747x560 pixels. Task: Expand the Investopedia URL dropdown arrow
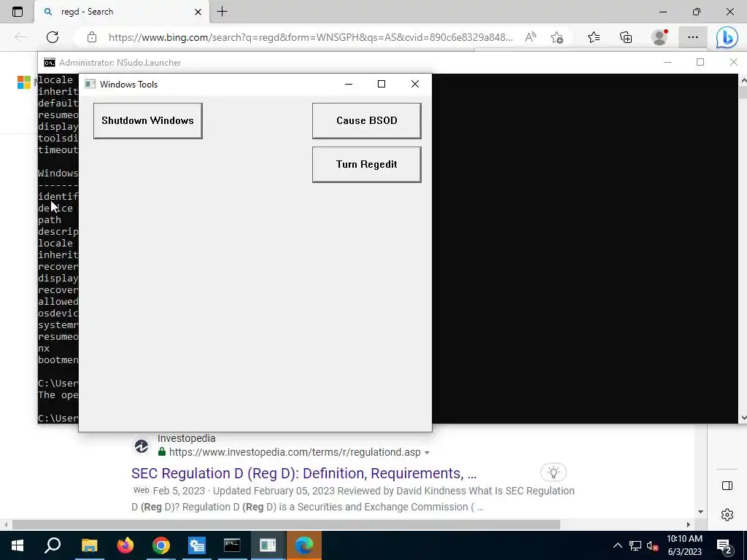coord(427,452)
